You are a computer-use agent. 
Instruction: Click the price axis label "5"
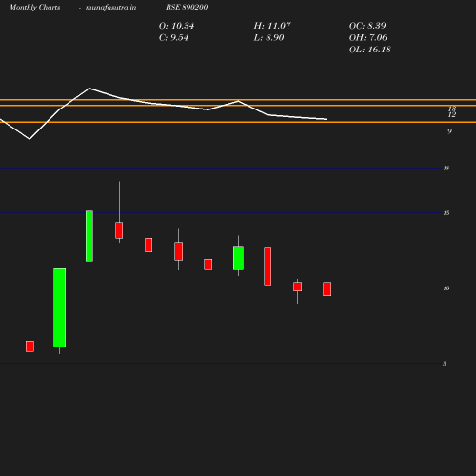pos(445,364)
